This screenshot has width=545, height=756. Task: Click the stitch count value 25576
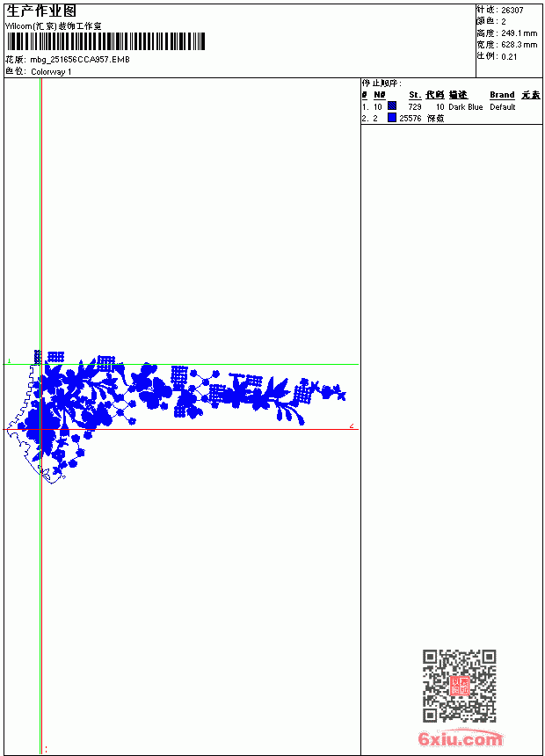coord(410,118)
